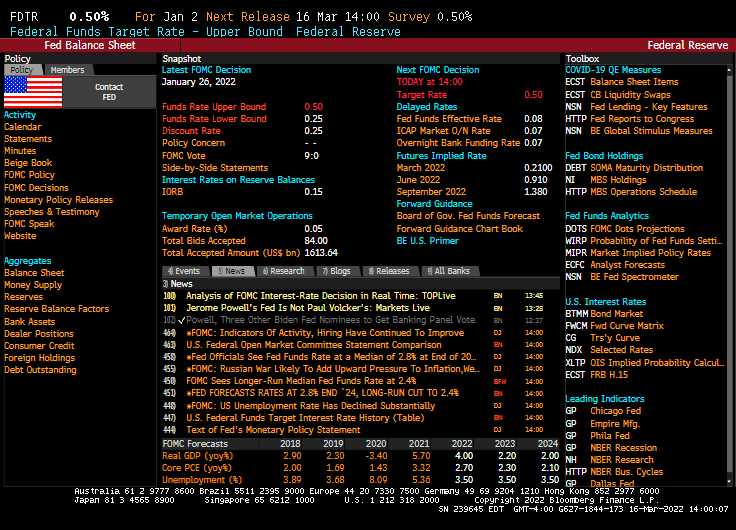This screenshot has height=530, width=736.
Task: Open the All Banks tab
Action: tap(448, 271)
